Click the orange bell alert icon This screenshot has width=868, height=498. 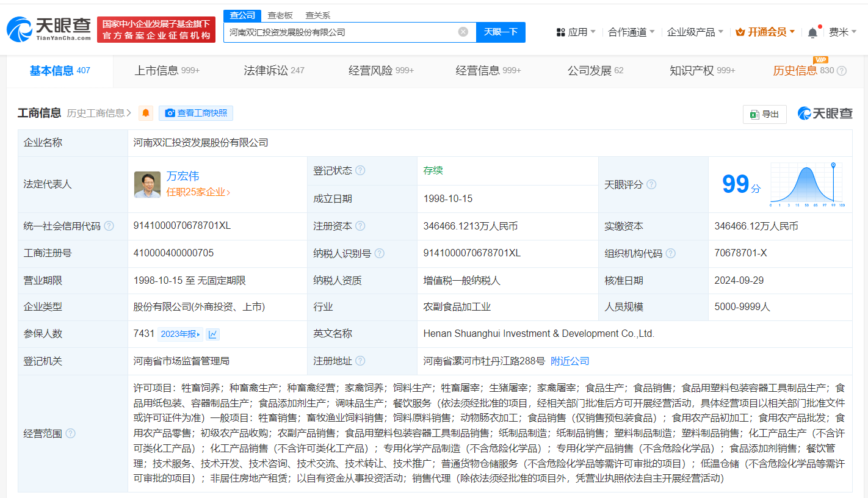(x=146, y=114)
